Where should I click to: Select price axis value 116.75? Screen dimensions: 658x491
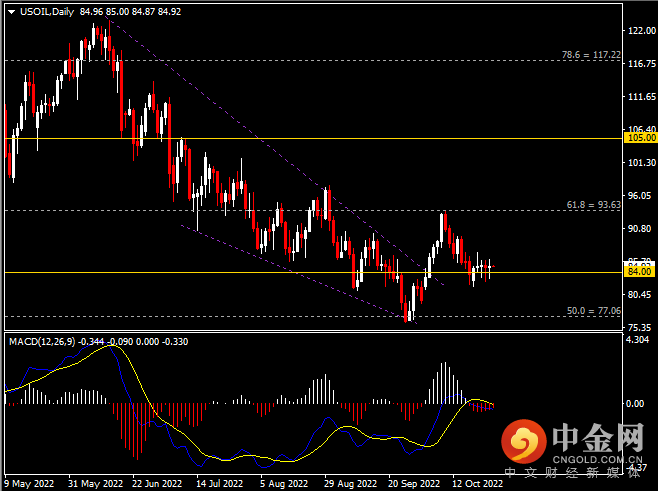coord(642,64)
